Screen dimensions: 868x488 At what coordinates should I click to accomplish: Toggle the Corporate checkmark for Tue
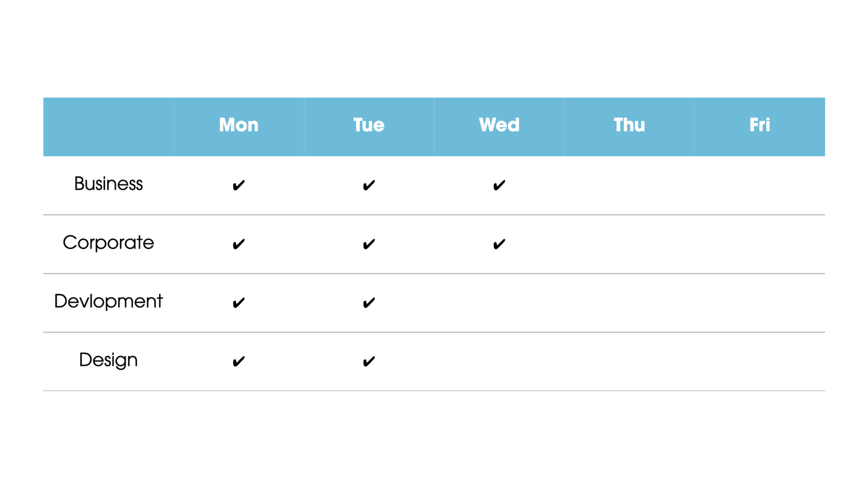(x=369, y=244)
